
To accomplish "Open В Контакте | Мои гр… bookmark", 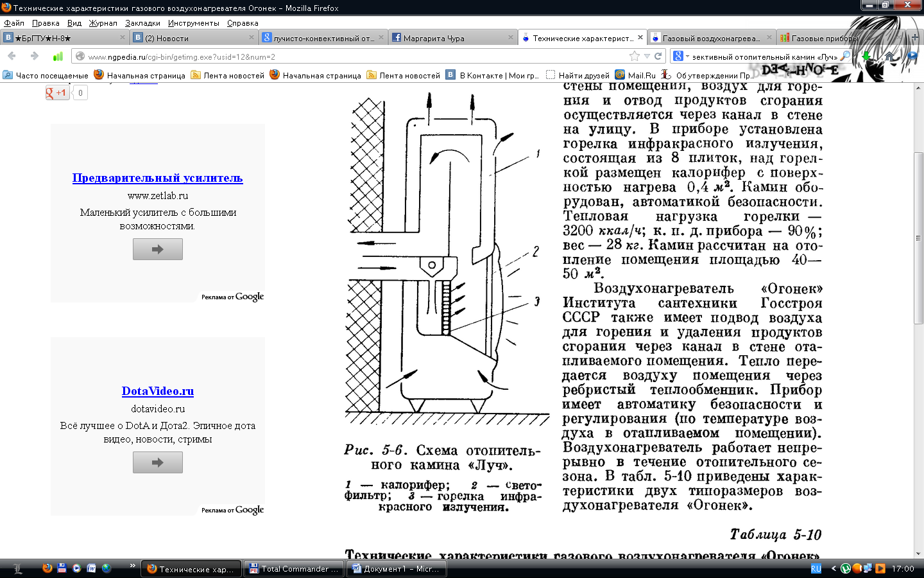I will coord(493,75).
